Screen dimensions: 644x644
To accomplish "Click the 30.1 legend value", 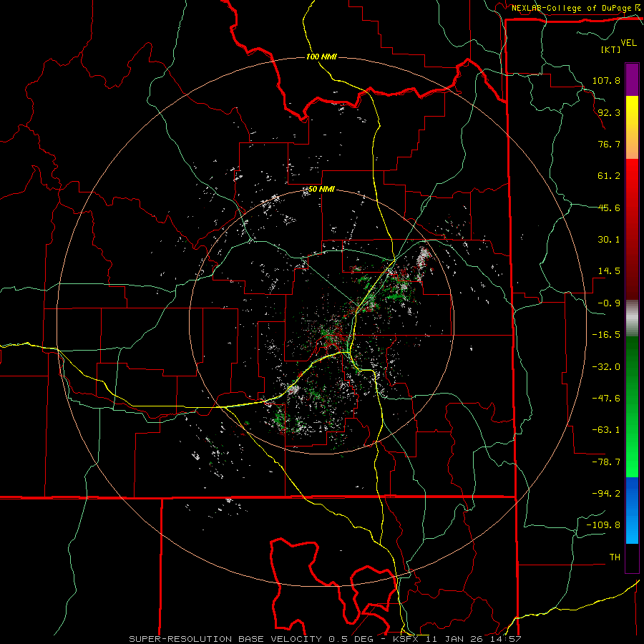I will point(609,240).
